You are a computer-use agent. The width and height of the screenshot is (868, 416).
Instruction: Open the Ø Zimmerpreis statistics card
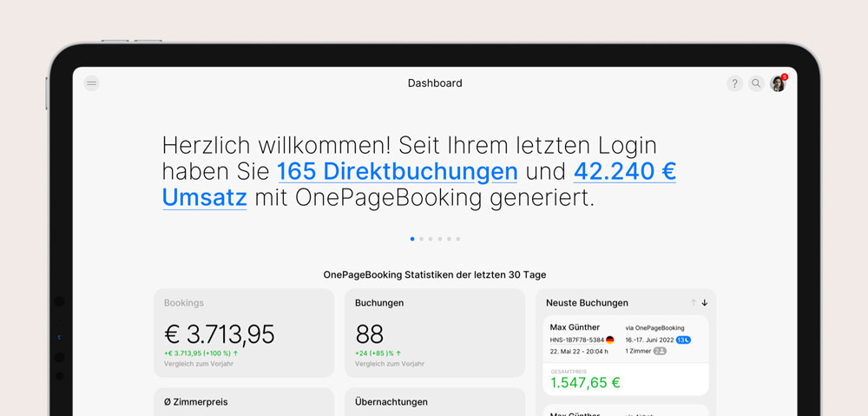[x=244, y=402]
